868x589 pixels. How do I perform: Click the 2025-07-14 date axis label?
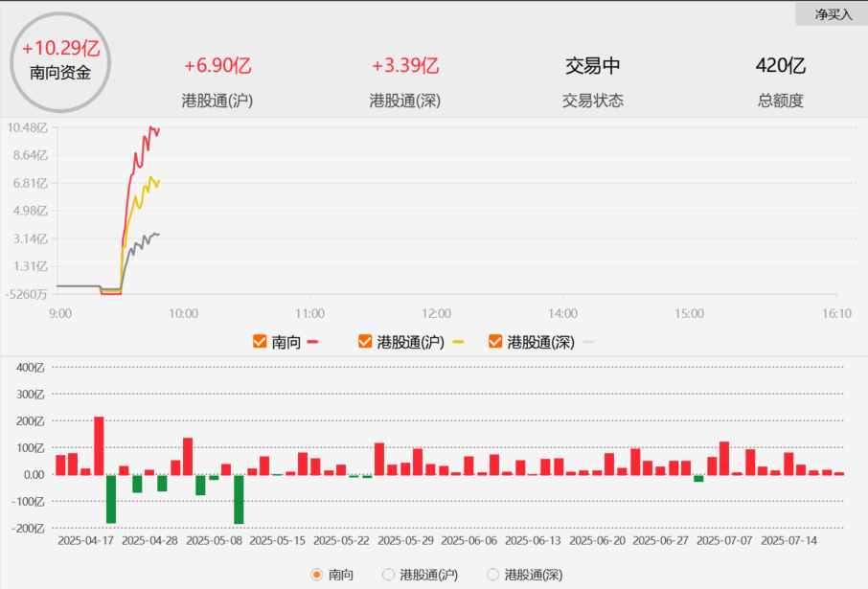788,541
